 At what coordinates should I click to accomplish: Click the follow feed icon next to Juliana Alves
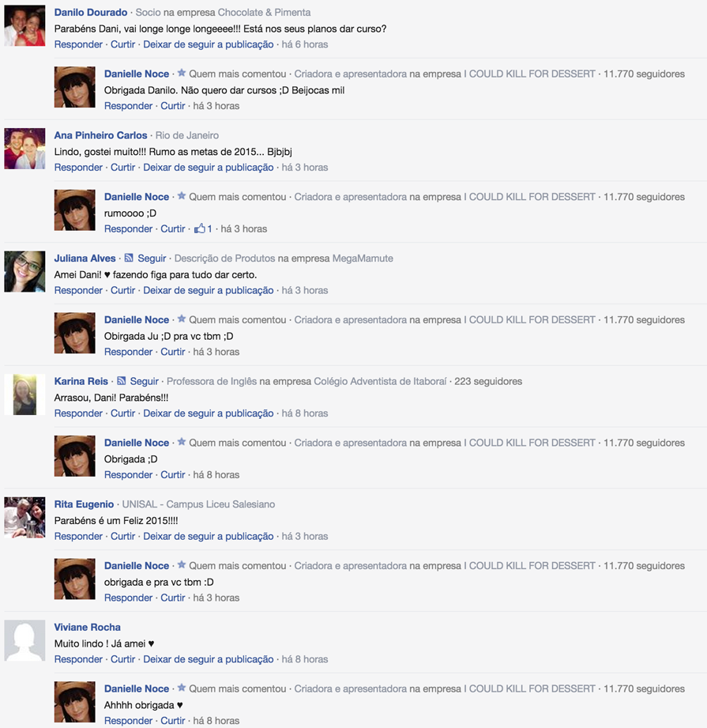(x=129, y=258)
